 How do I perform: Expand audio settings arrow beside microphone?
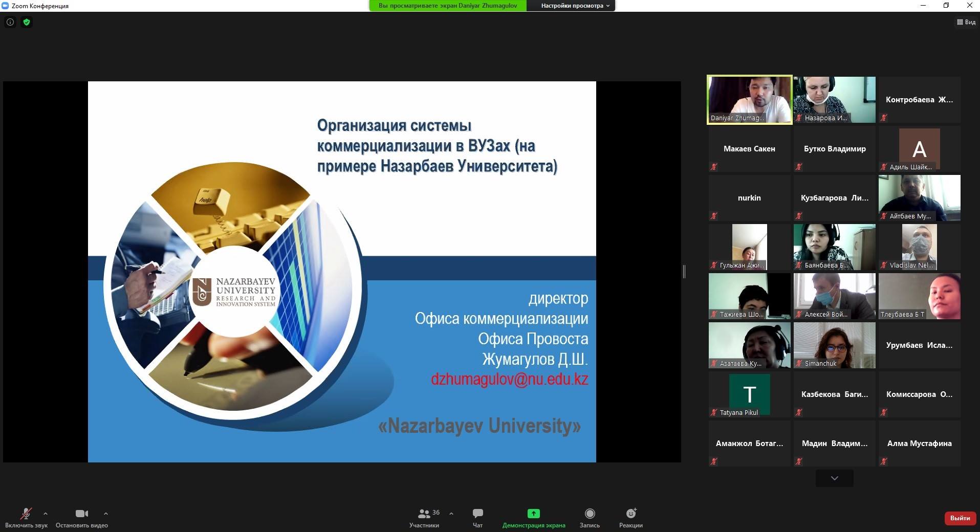pyautogui.click(x=46, y=513)
